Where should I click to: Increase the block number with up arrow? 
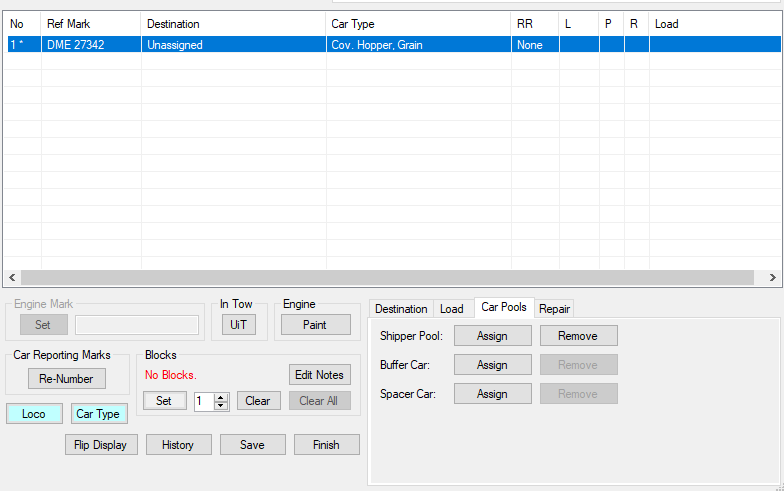(x=220, y=398)
